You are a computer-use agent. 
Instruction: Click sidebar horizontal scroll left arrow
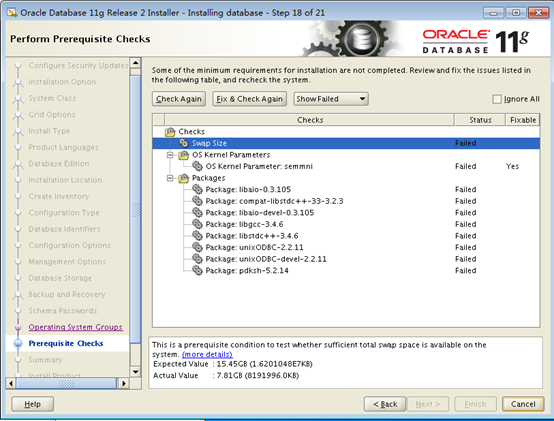point(11,383)
